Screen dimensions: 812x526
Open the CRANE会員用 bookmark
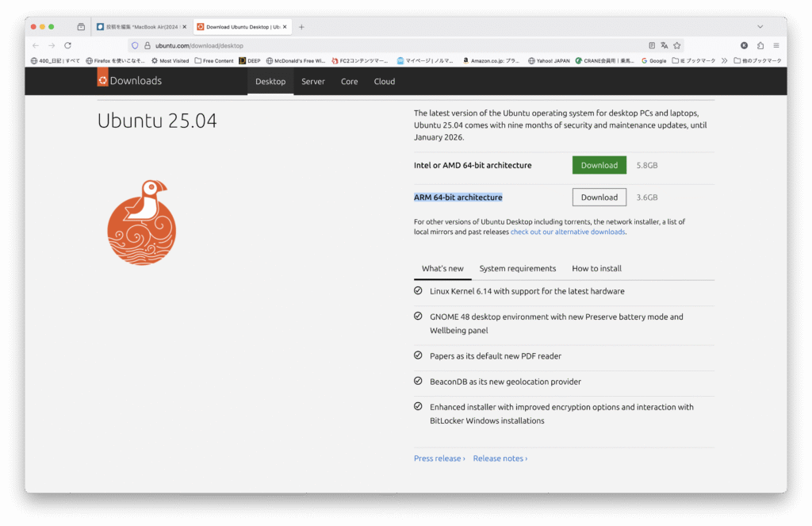pyautogui.click(x=604, y=60)
